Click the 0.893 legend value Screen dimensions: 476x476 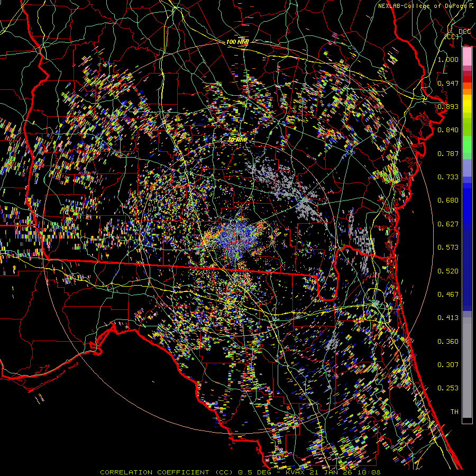pyautogui.click(x=448, y=106)
